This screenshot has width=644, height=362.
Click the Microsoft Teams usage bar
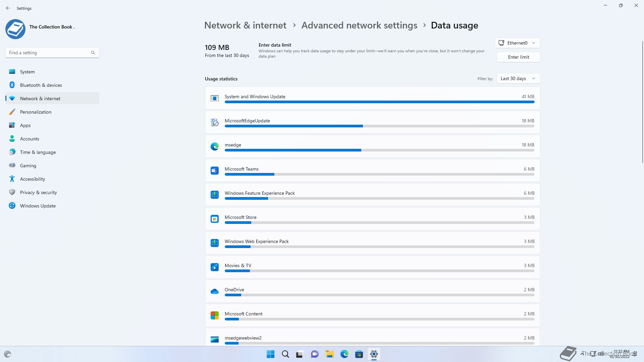click(379, 174)
